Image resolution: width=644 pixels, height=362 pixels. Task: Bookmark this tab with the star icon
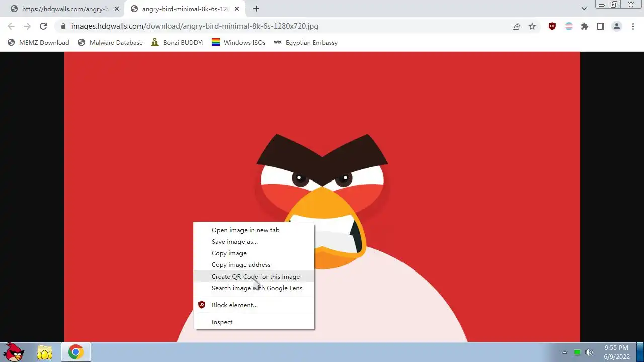532,26
